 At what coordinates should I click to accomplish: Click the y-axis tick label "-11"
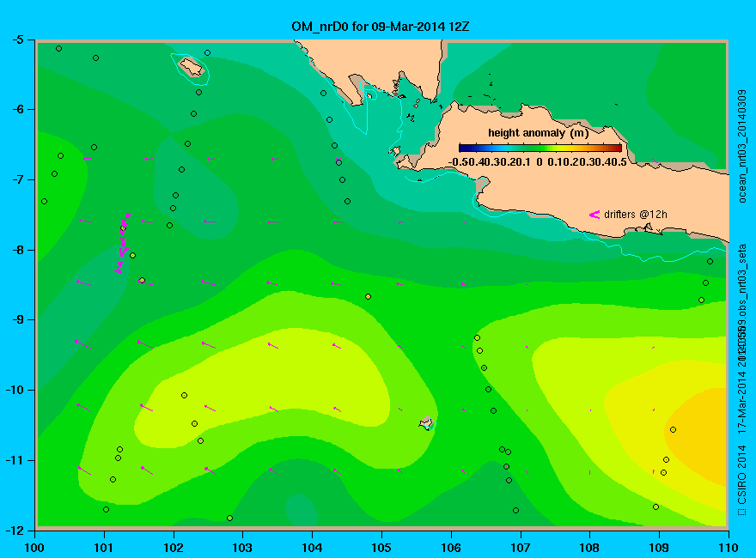[x=14, y=460]
